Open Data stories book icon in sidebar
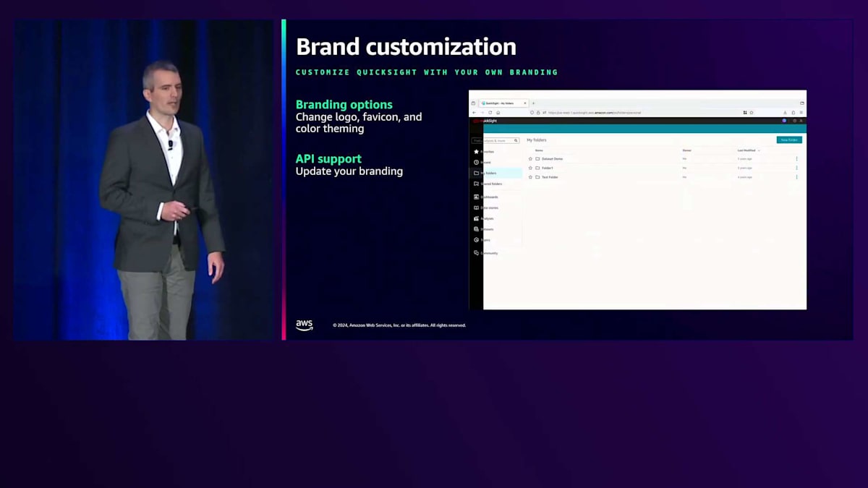This screenshot has height=488, width=868. point(476,207)
